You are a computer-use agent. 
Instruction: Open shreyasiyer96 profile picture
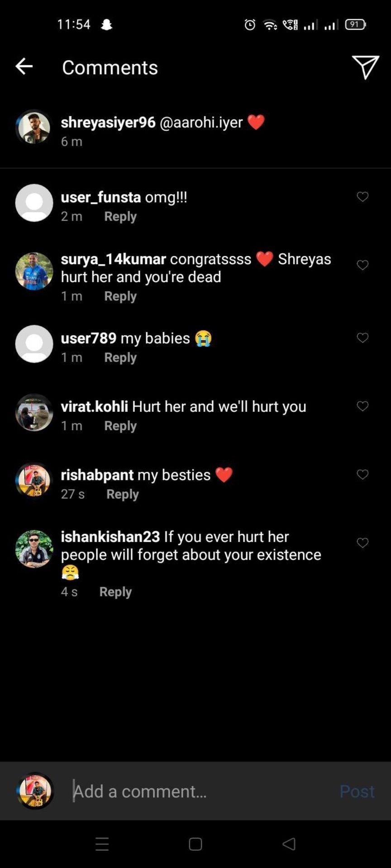pos(34,127)
